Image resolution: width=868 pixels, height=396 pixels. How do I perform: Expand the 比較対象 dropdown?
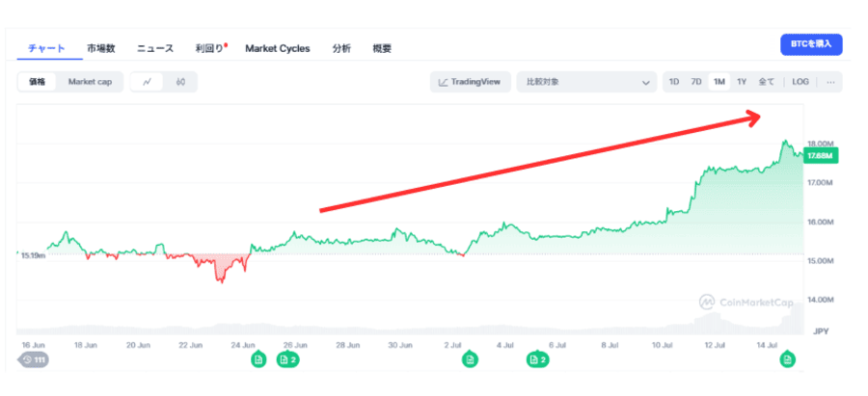pyautogui.click(x=586, y=82)
